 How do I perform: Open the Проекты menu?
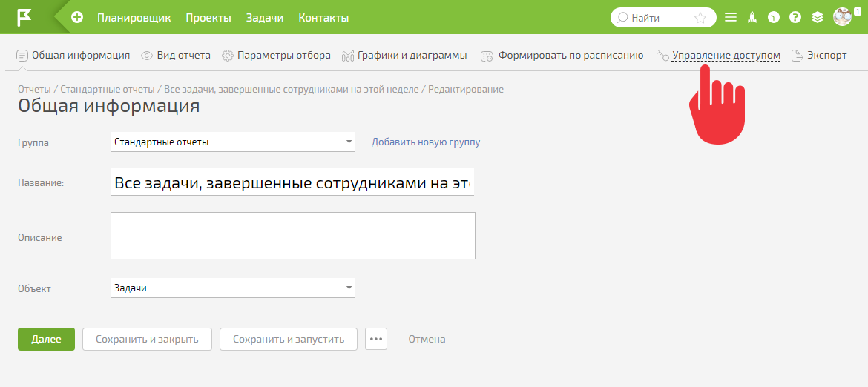coord(208,18)
